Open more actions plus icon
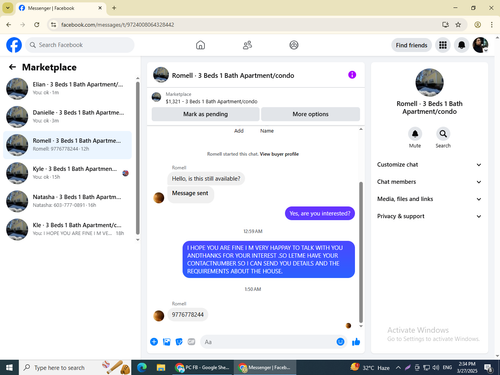This screenshot has width=500, height=375. click(154, 342)
